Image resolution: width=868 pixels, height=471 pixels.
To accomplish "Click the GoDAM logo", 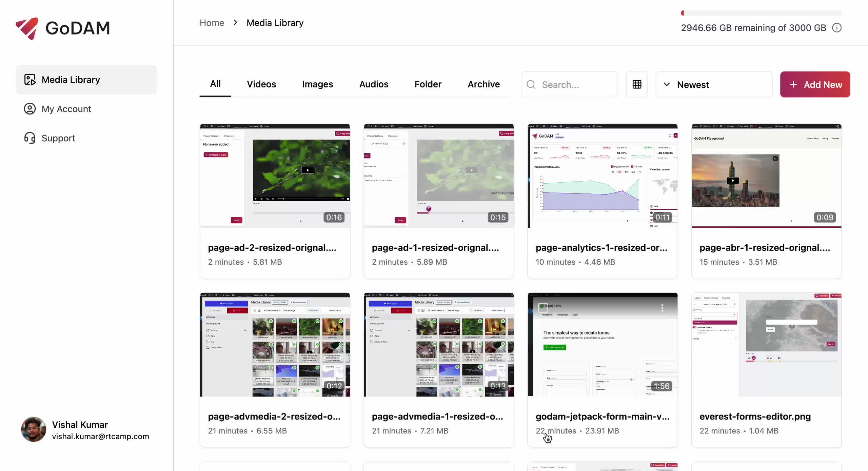I will pos(63,28).
